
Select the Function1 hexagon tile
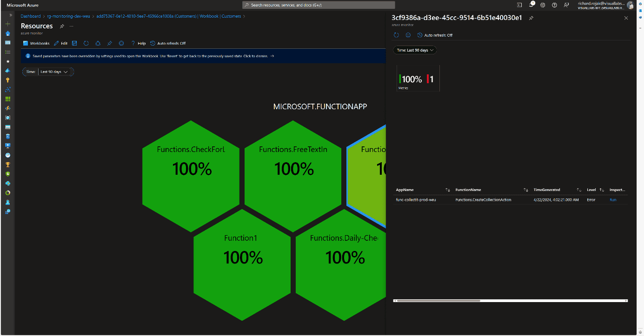[242, 264]
